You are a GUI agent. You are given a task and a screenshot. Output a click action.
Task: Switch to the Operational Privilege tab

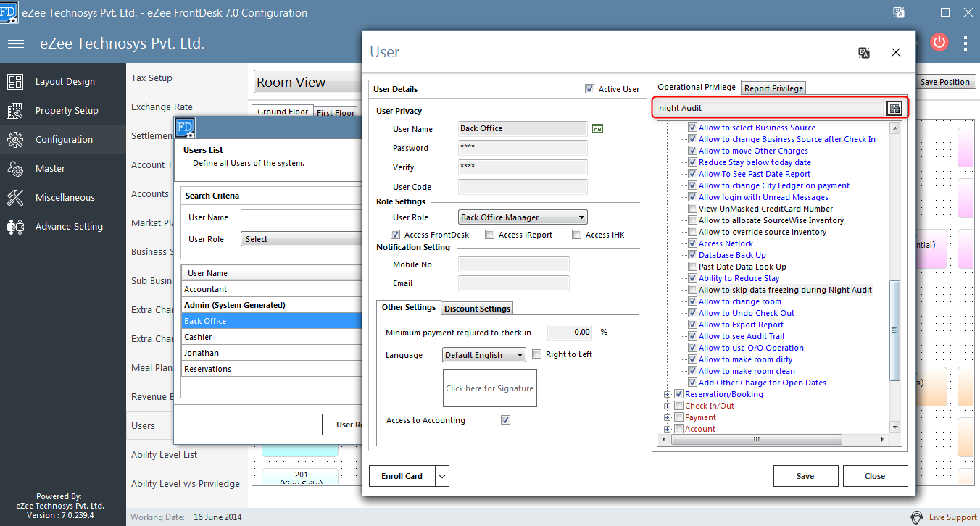point(697,87)
